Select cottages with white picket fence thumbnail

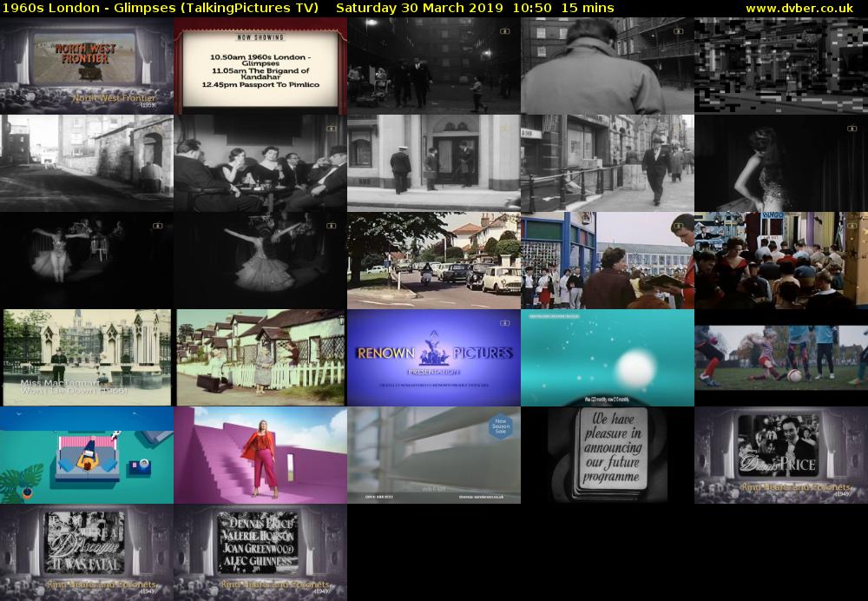click(260, 358)
